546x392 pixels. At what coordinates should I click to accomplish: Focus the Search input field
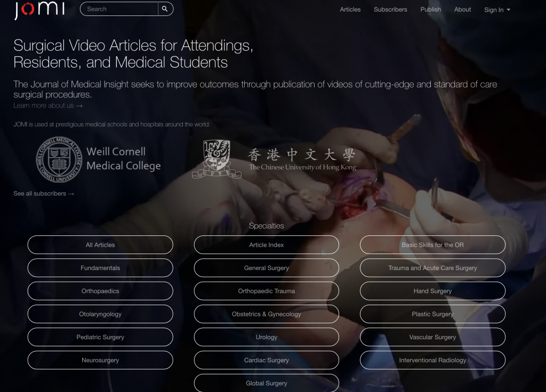coord(119,9)
